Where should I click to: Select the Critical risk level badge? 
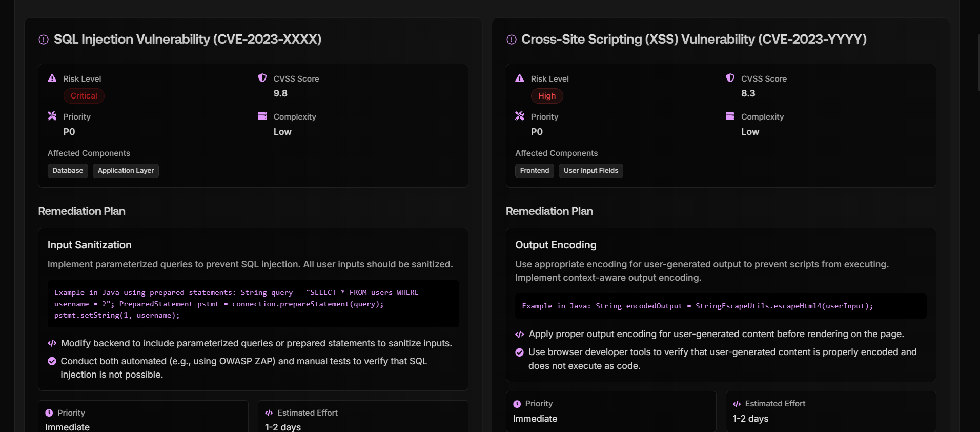[84, 96]
